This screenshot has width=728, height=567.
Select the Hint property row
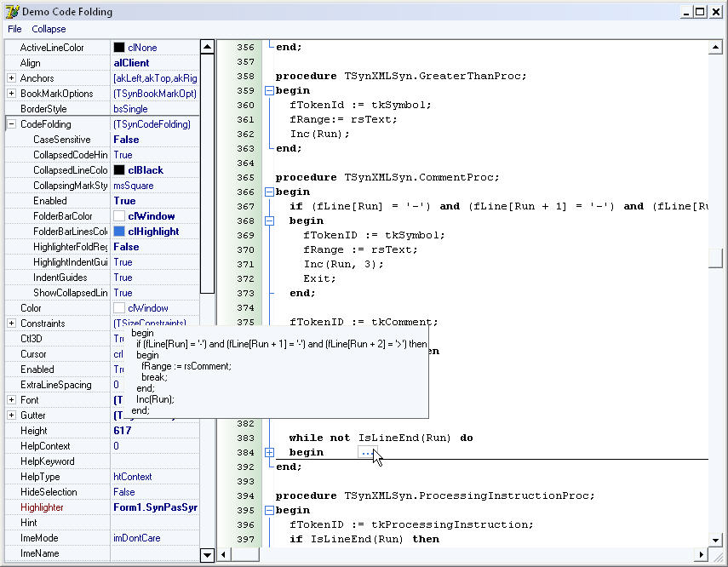(102, 523)
